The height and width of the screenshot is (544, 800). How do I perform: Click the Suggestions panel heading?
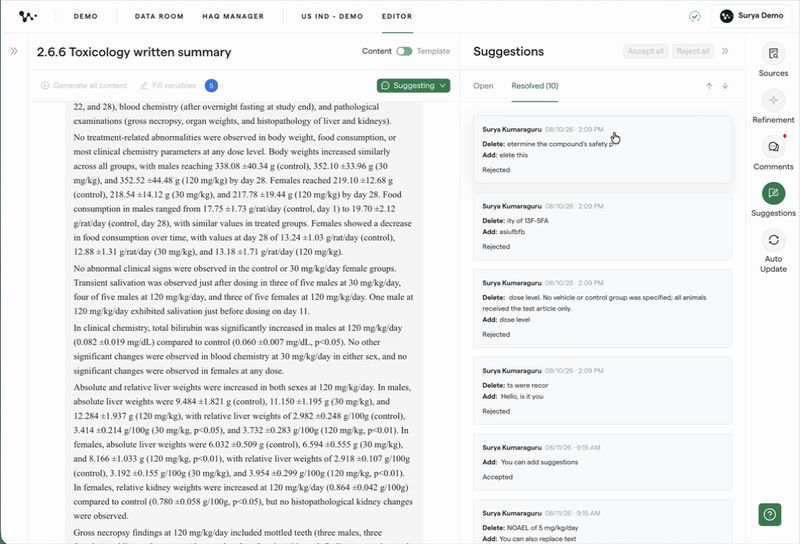click(x=508, y=52)
